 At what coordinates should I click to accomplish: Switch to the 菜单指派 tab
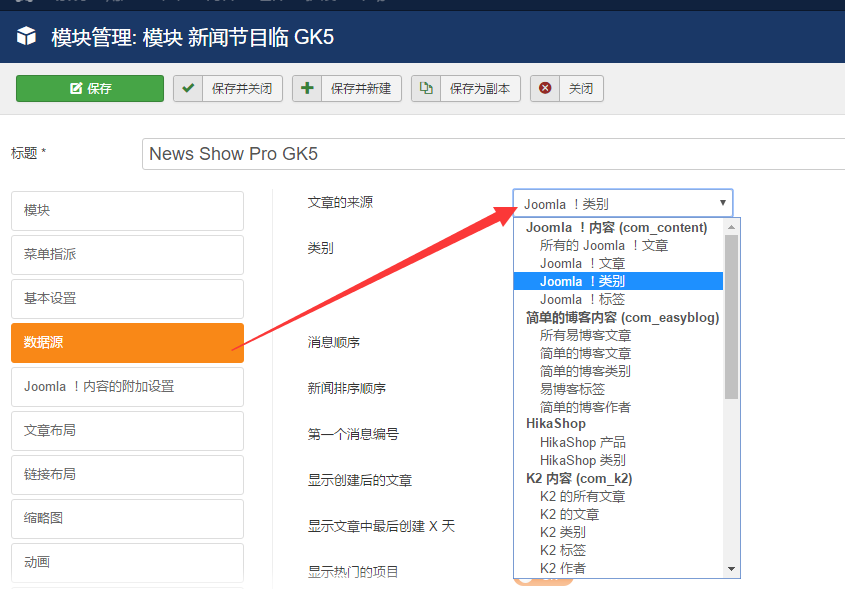point(127,255)
